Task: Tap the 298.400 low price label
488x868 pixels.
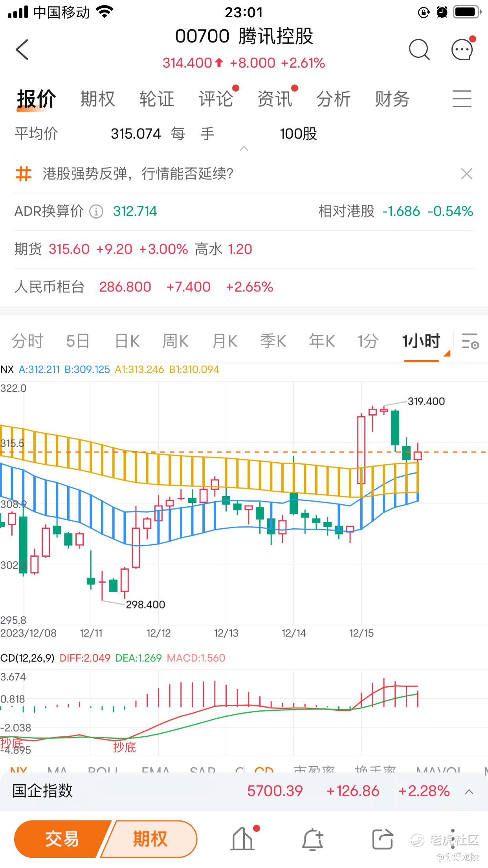Action: click(x=145, y=605)
